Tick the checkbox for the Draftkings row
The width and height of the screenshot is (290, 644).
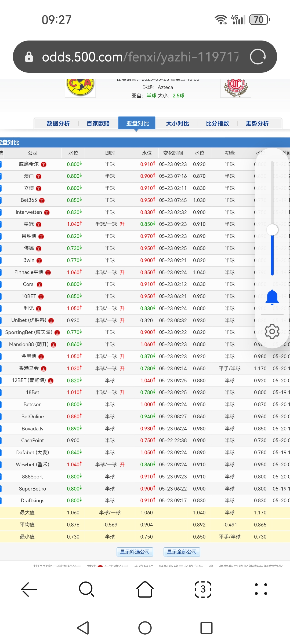(1, 500)
